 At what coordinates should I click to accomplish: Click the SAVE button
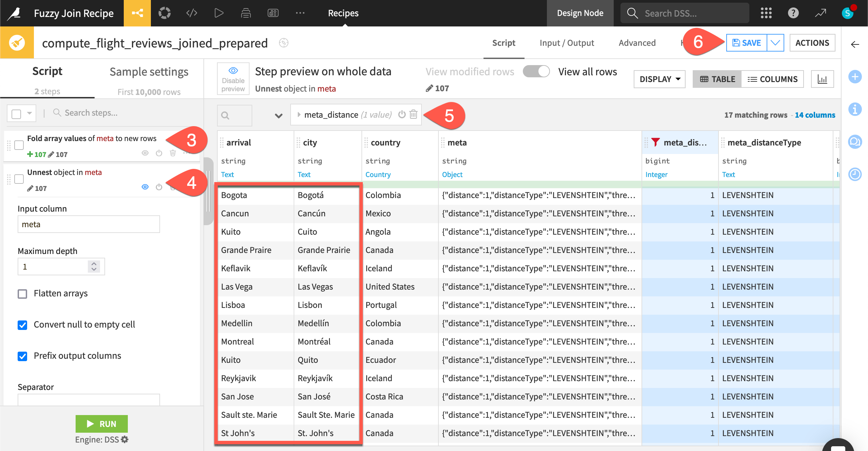coord(747,42)
